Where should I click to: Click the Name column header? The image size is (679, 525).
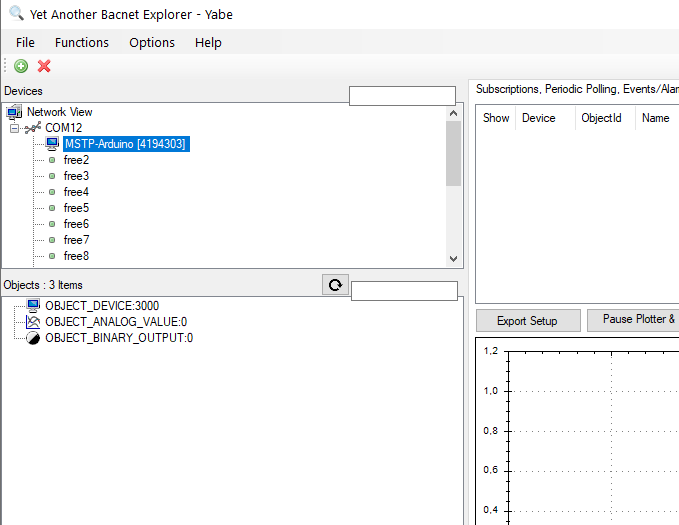point(656,118)
